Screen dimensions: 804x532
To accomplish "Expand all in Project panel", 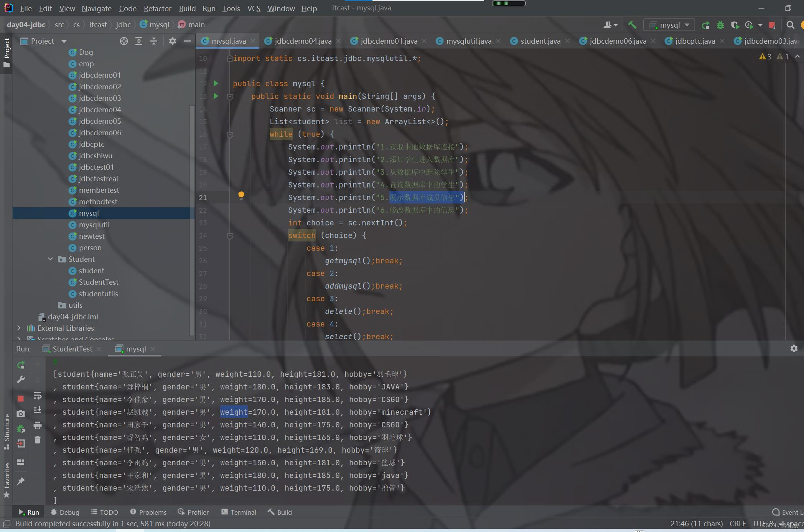I will 139,41.
